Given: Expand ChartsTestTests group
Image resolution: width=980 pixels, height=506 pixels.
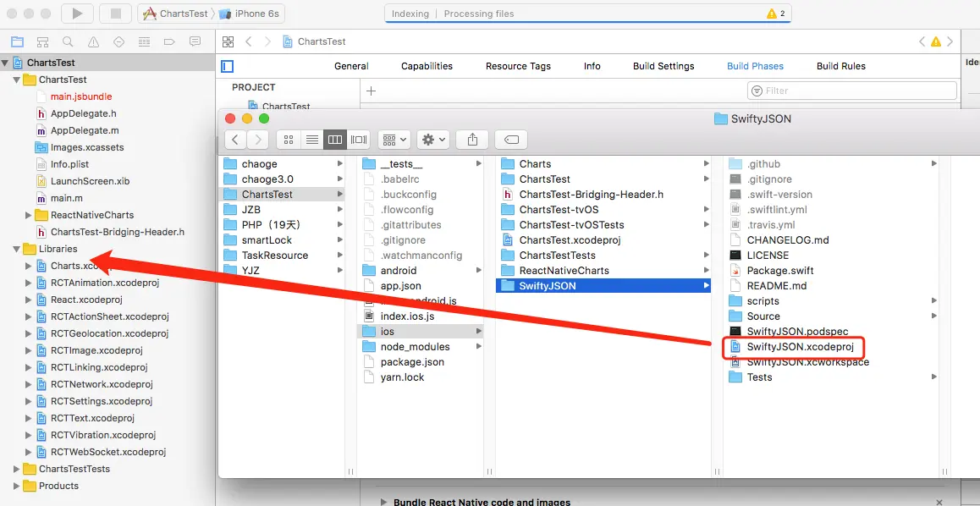Looking at the screenshot, I should (16, 469).
